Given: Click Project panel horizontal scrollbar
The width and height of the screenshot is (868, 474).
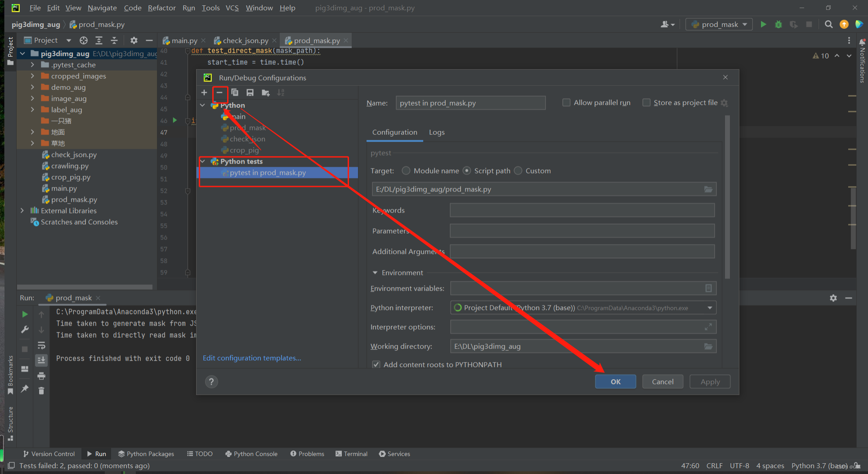Looking at the screenshot, I should click(x=85, y=287).
